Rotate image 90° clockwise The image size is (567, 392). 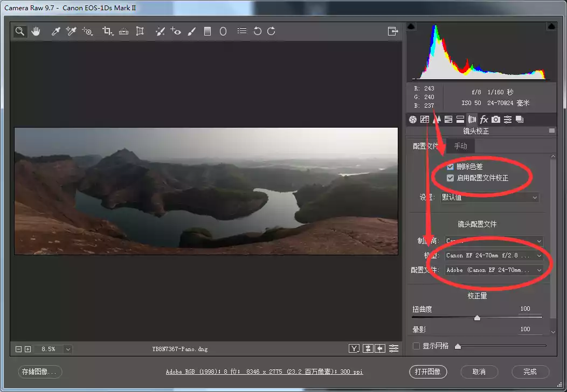(x=271, y=31)
